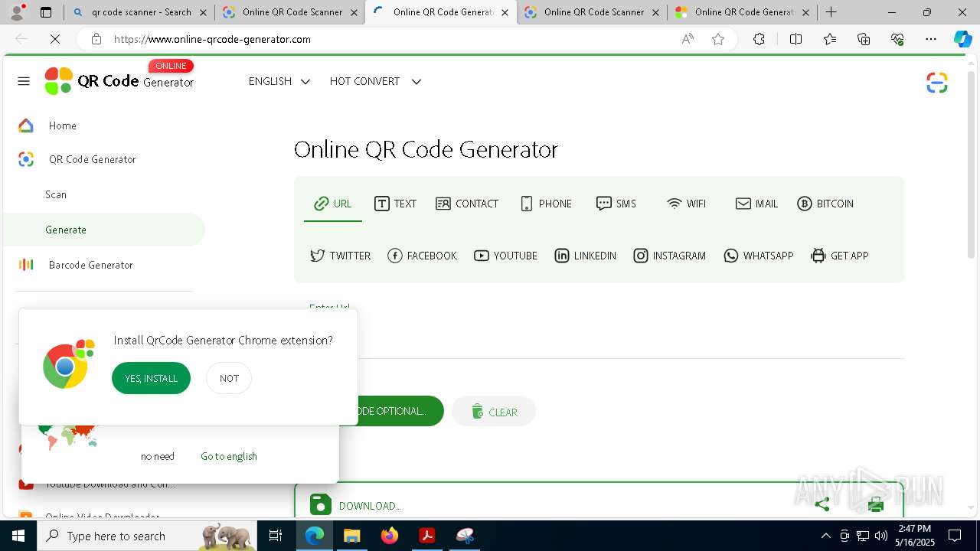Open Task View on taskbar
Screen dimensions: 980x551
pyautogui.click(x=276, y=536)
